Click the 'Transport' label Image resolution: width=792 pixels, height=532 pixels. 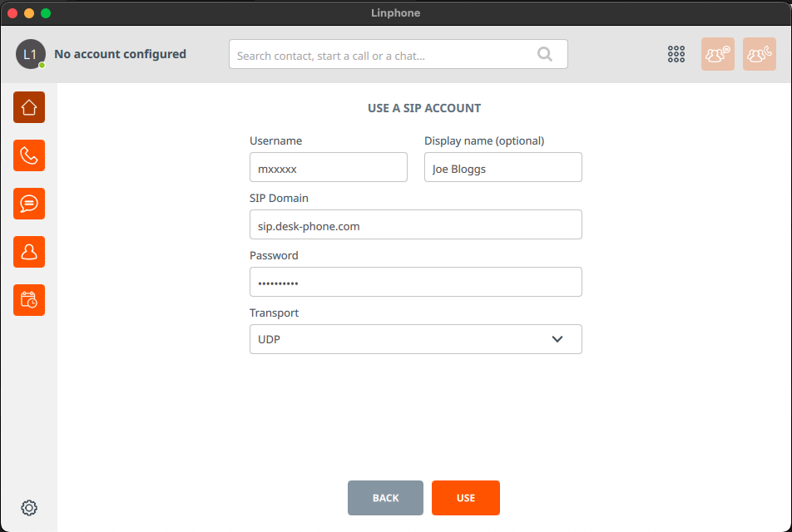click(x=275, y=313)
